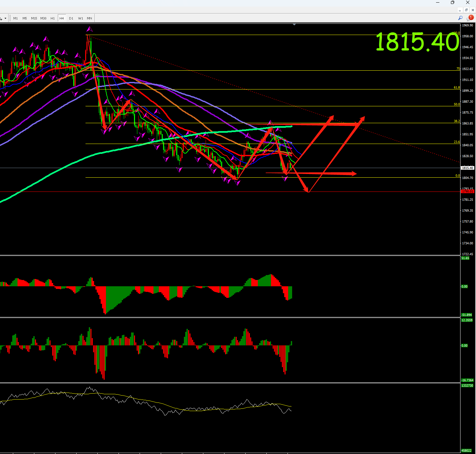Open the toolbar dropdown arrow left of M1
476x454 pixels.
[5, 18]
